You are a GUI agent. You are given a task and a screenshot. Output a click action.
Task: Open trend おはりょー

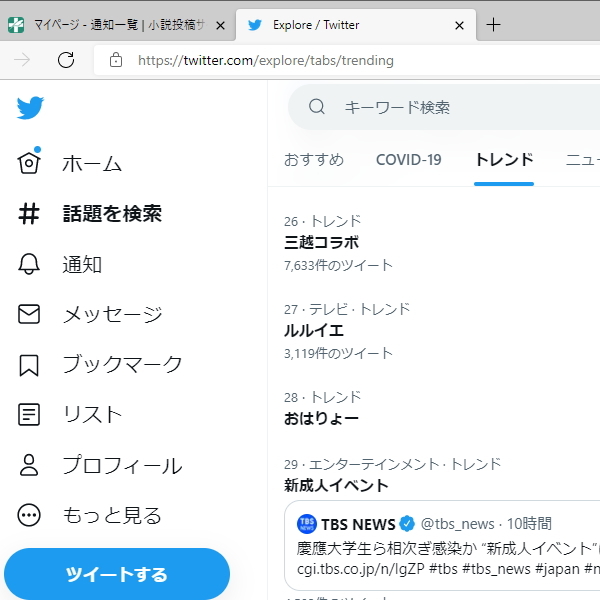point(321,418)
